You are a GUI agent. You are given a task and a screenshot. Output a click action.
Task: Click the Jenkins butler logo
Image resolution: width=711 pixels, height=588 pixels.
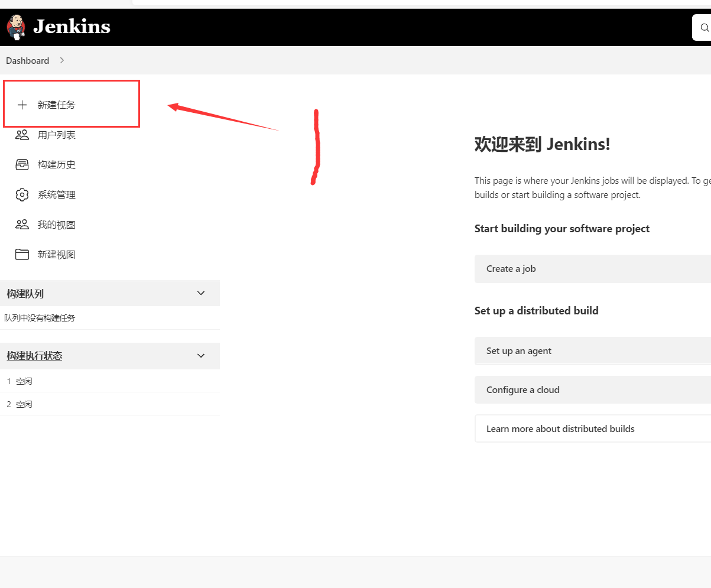coord(15,27)
